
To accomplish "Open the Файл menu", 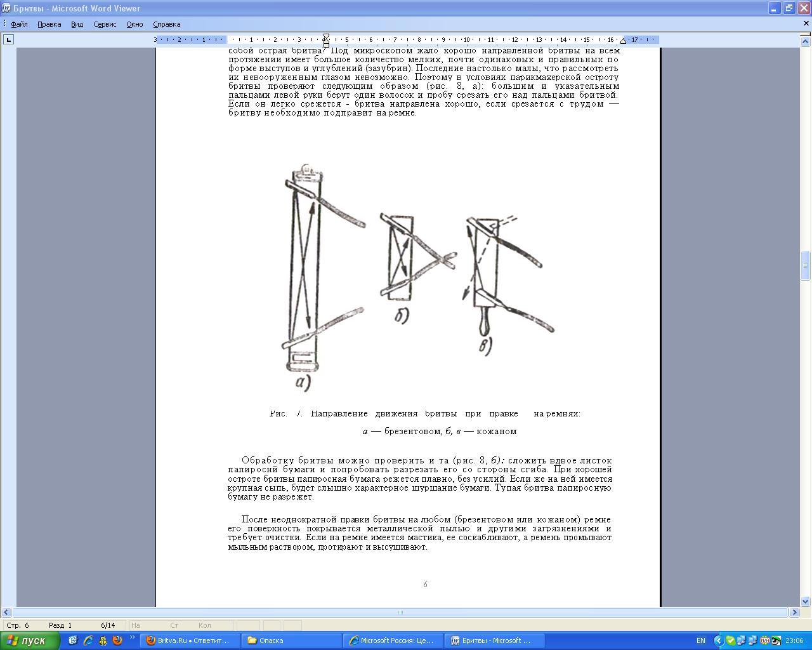I will (19, 24).
